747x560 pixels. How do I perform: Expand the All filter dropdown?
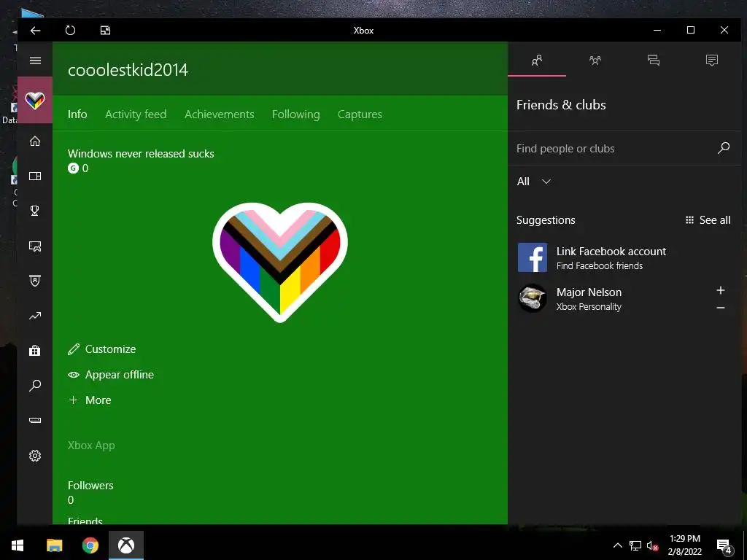[533, 182]
